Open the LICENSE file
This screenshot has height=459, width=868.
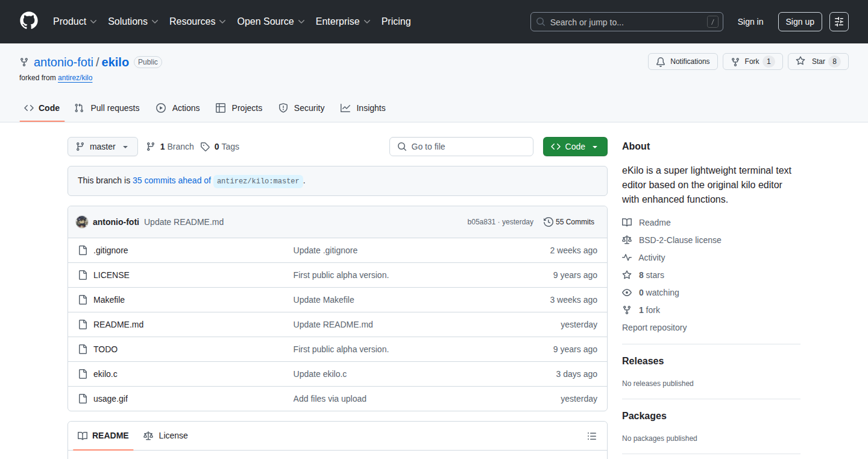pyautogui.click(x=112, y=275)
